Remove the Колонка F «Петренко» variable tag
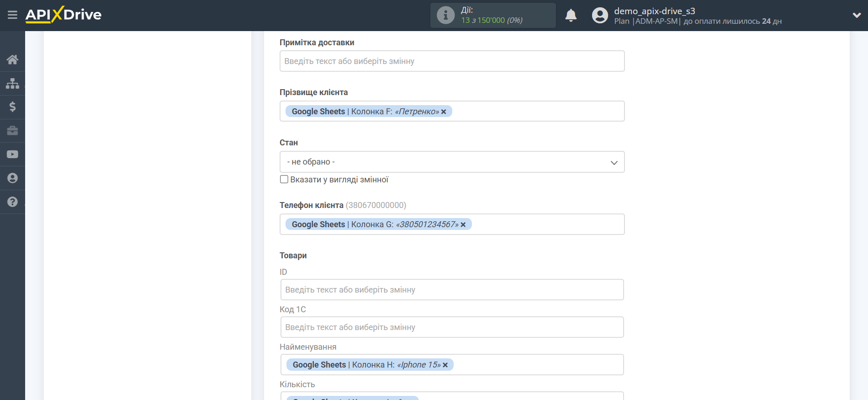This screenshot has width=868, height=400. [444, 112]
